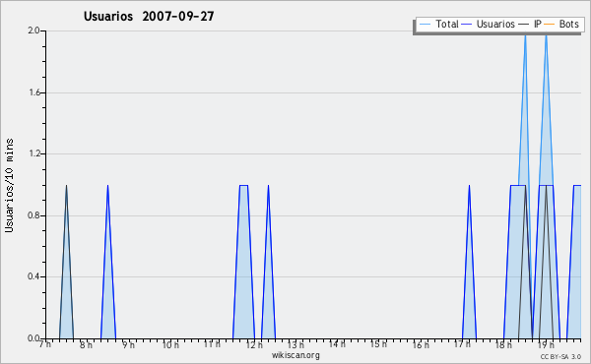
Task: Click the light blue Total legend line
Action: click(425, 24)
